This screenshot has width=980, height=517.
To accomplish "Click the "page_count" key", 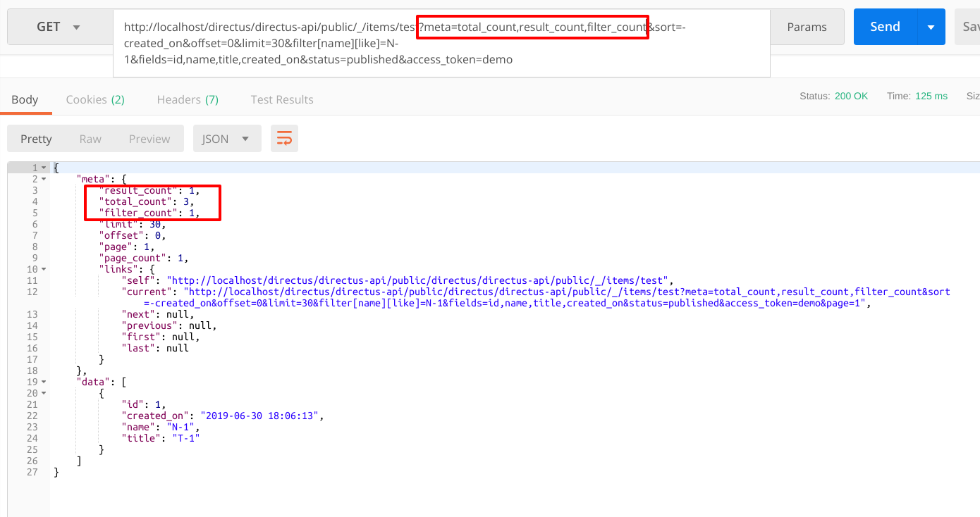I will point(133,258).
